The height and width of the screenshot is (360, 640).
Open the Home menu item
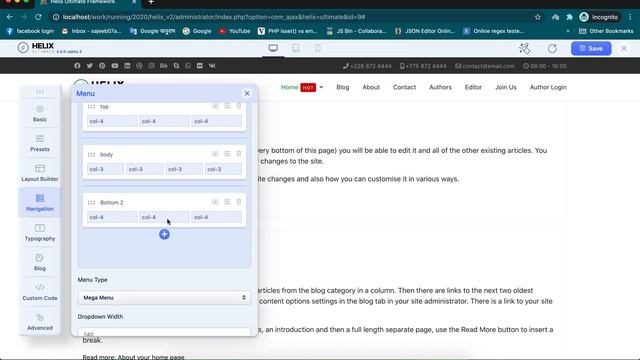point(289,87)
